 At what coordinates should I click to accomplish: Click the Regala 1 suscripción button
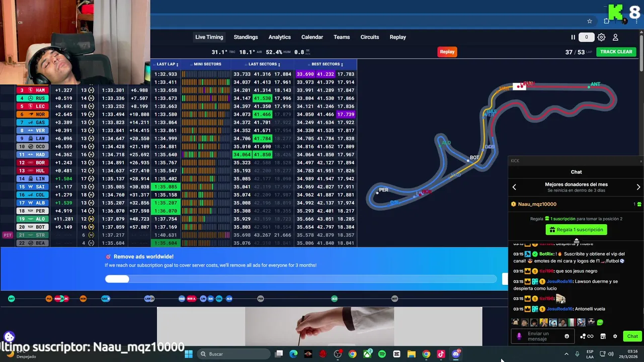(x=576, y=230)
